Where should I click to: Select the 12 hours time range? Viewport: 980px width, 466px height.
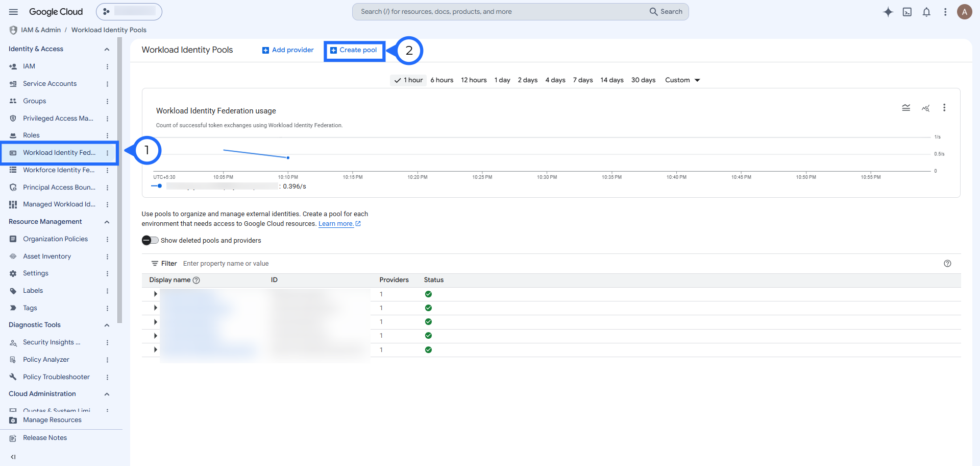(474, 80)
